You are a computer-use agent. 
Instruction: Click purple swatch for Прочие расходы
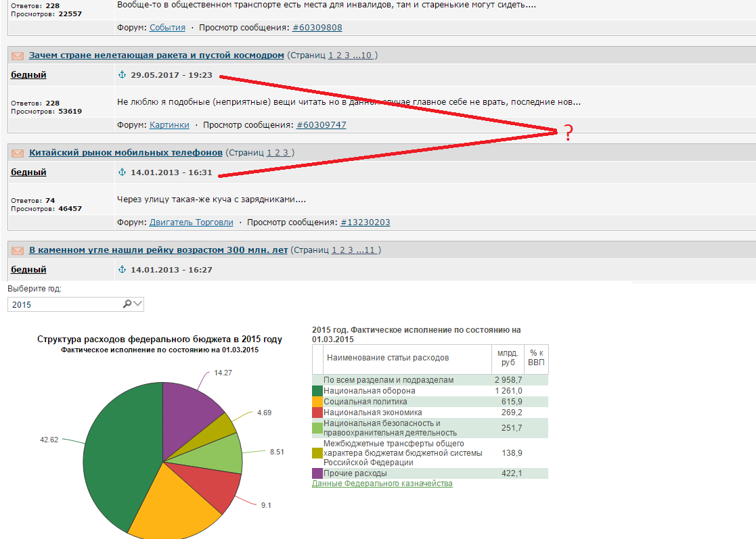317,473
